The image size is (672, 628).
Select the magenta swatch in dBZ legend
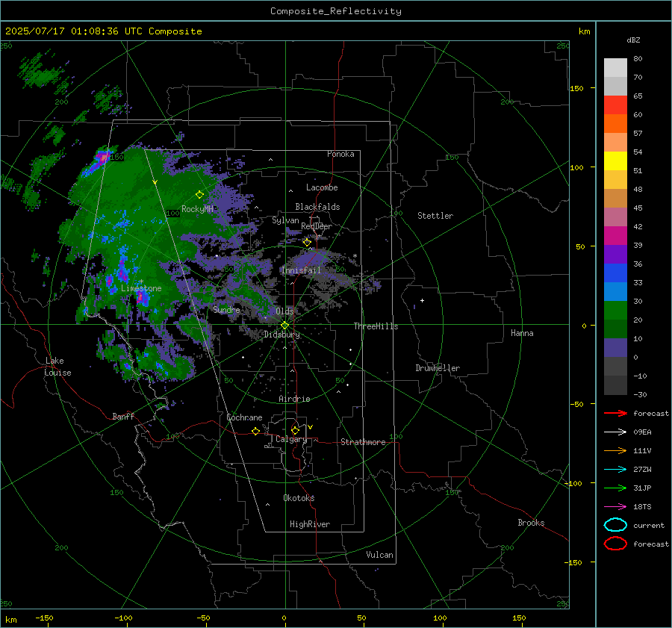point(615,235)
